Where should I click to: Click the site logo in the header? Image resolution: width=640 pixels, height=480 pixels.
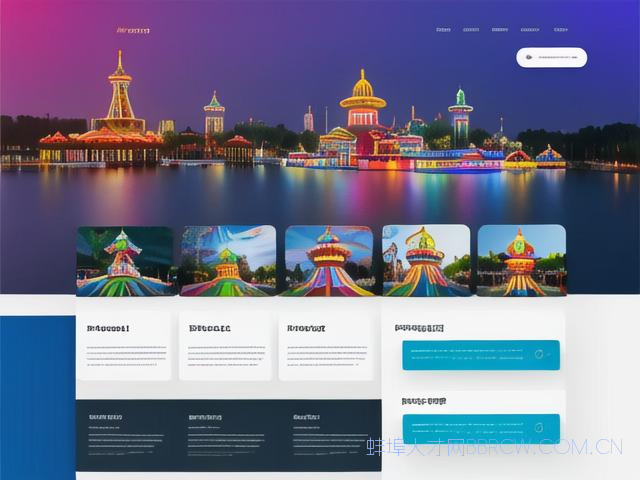(x=132, y=30)
